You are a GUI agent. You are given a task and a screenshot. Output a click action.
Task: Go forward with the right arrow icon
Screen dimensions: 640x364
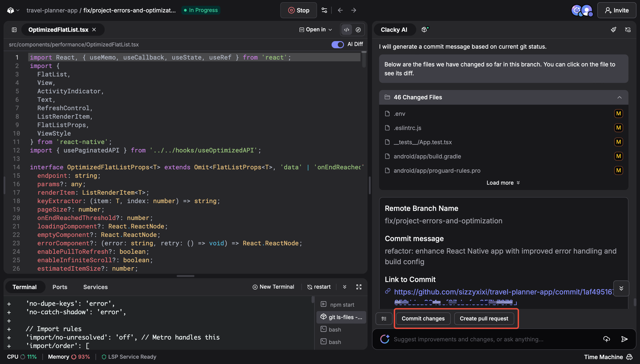[354, 10]
